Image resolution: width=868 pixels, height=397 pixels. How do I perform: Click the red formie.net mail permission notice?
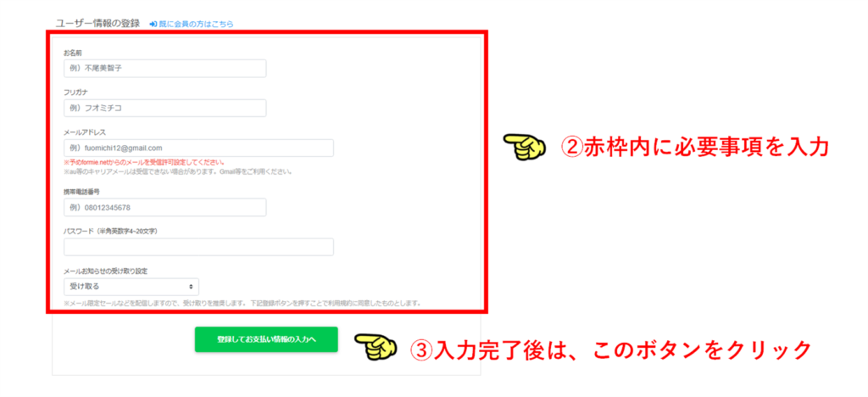(x=144, y=164)
